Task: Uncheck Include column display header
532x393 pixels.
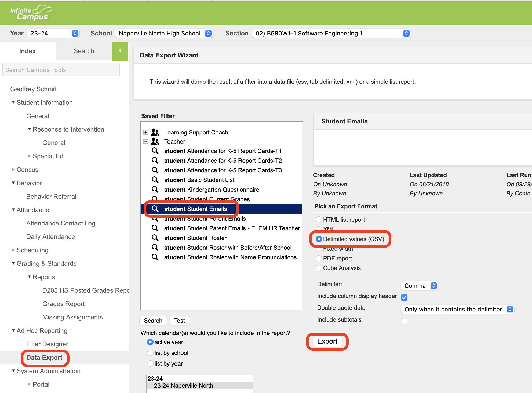Action: coord(404,297)
